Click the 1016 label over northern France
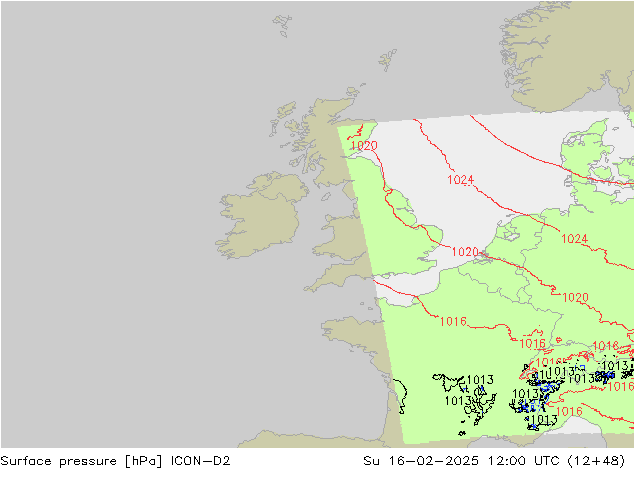This screenshot has width=634, height=490. pyautogui.click(x=453, y=322)
